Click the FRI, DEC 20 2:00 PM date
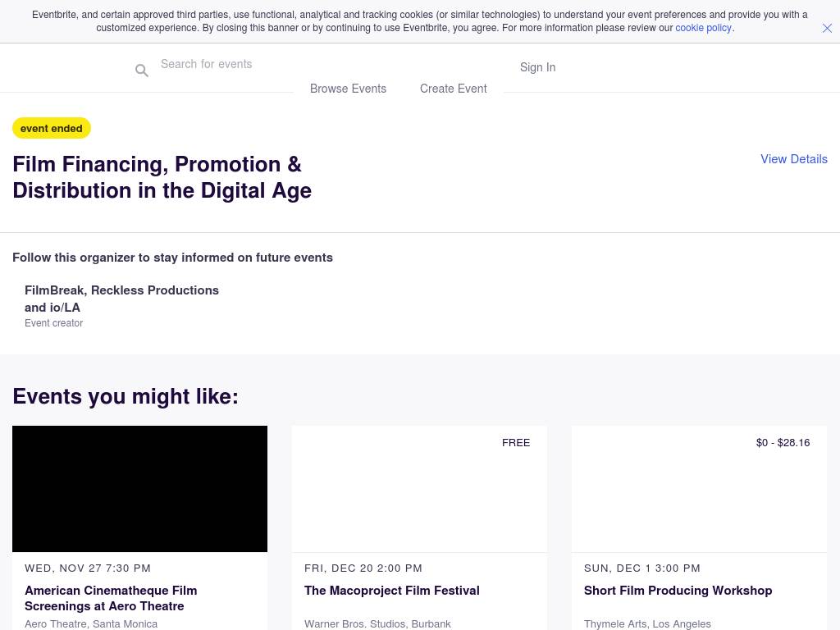Image resolution: width=840 pixels, height=630 pixels. coord(363,568)
